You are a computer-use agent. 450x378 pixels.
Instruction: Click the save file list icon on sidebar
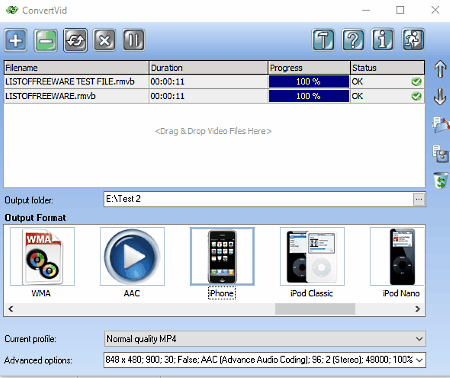pyautogui.click(x=441, y=153)
